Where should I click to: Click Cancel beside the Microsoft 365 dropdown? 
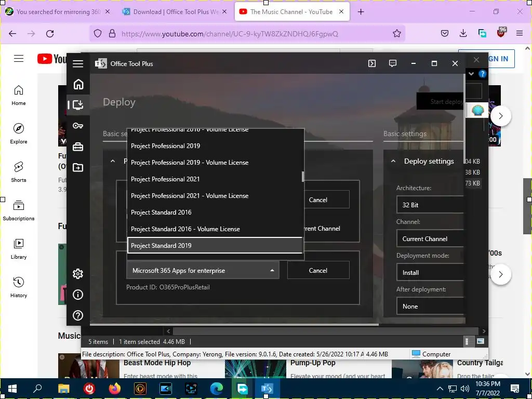pos(318,270)
